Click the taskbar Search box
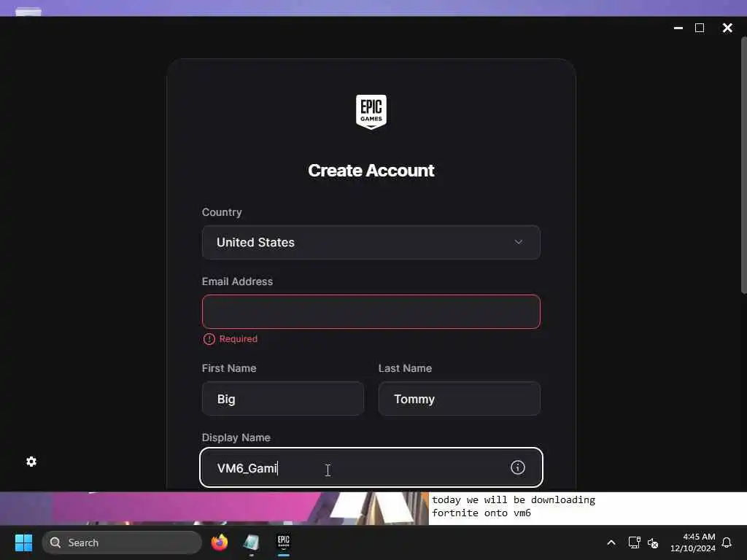The height and width of the screenshot is (560, 747). [122, 542]
